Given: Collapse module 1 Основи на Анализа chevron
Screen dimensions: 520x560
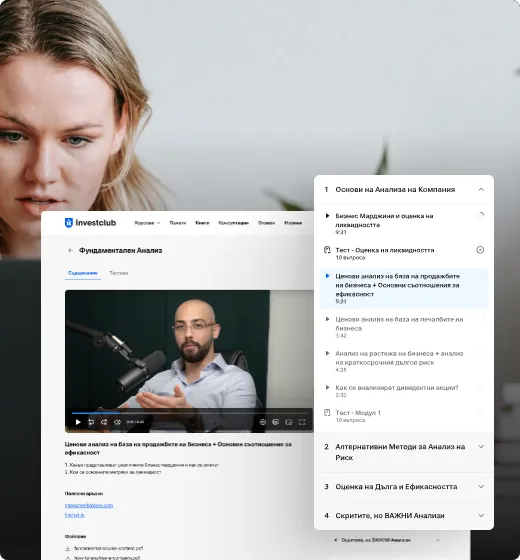Looking at the screenshot, I should coord(481,190).
